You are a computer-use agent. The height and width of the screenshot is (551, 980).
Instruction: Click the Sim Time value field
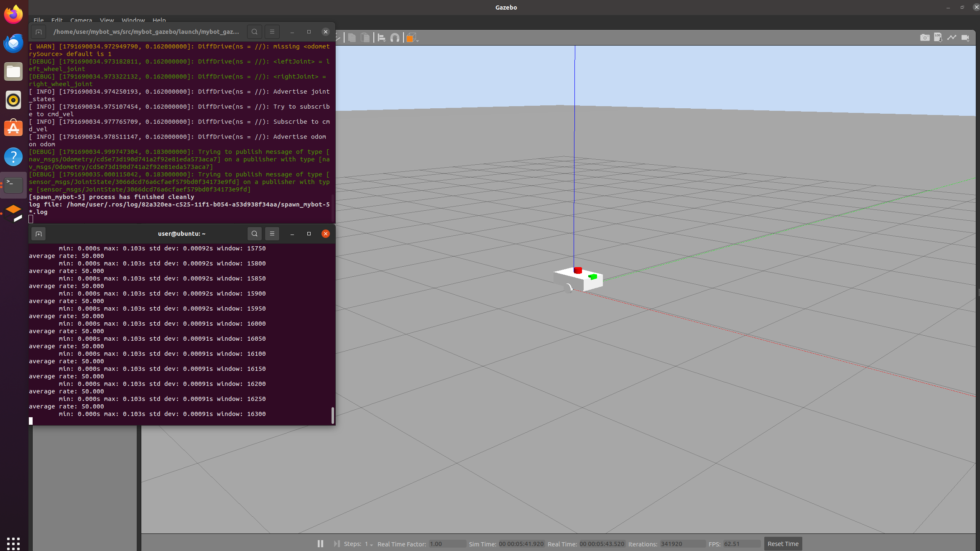coord(521,544)
